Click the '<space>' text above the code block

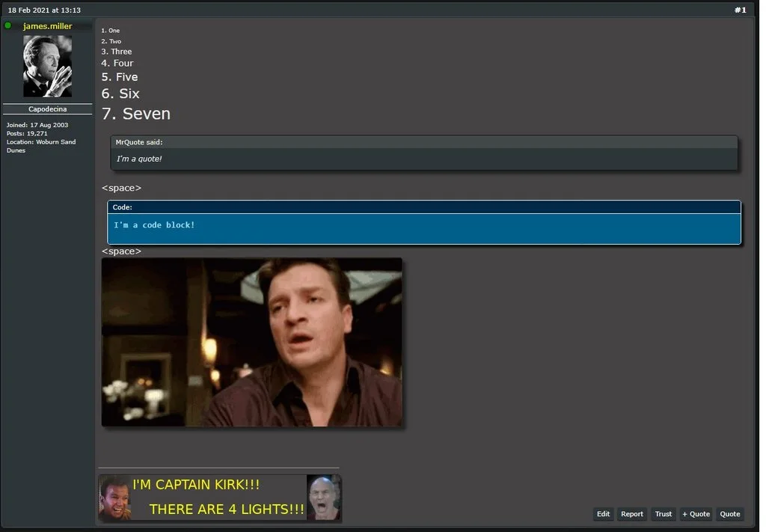(121, 188)
